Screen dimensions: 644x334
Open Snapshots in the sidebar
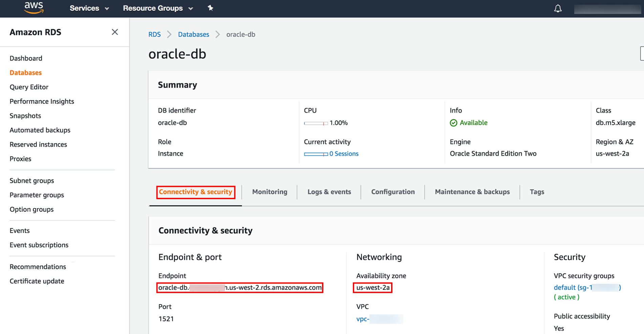point(25,116)
